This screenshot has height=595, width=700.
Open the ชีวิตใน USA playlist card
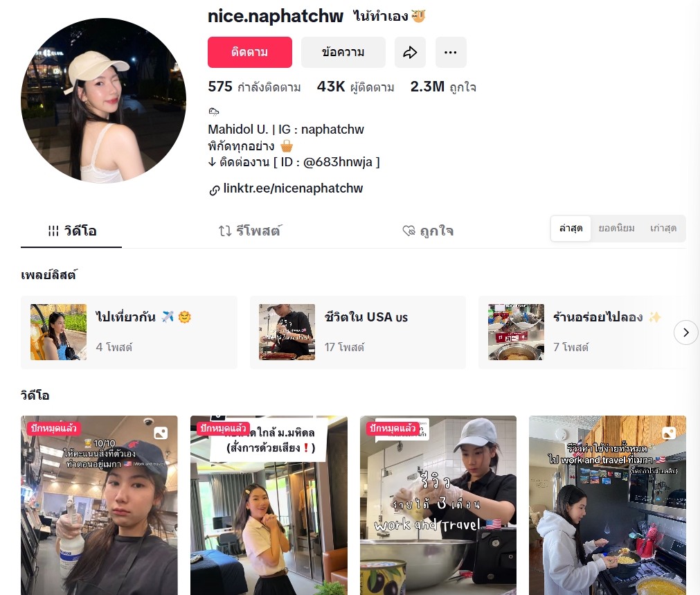coord(358,332)
